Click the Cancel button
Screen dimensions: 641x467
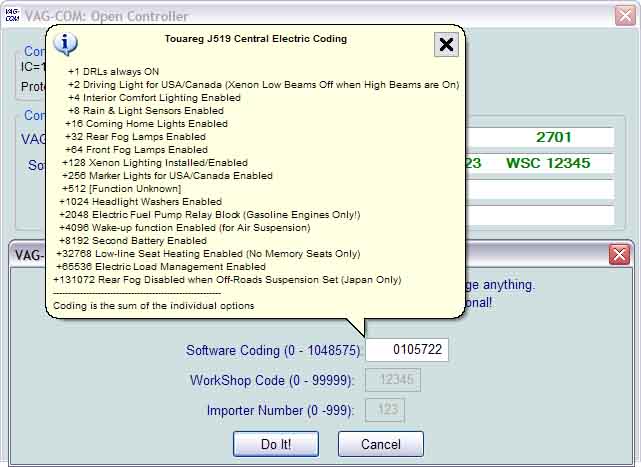coord(381,444)
